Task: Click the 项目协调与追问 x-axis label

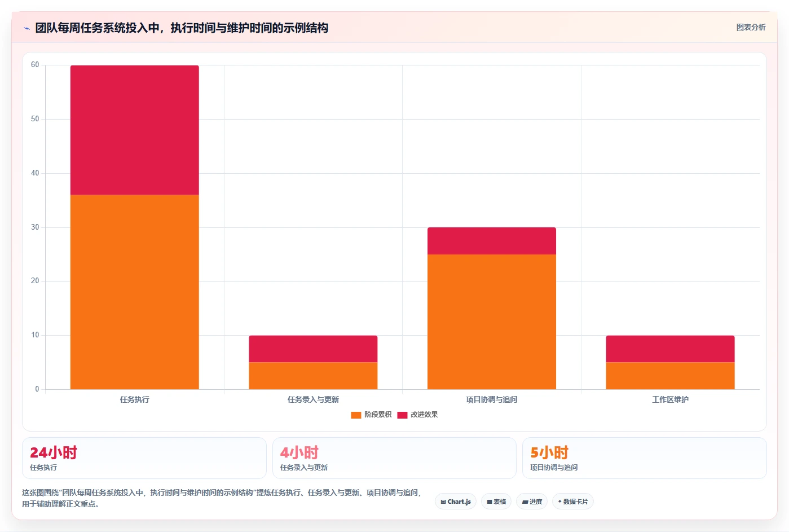Action: pos(492,399)
